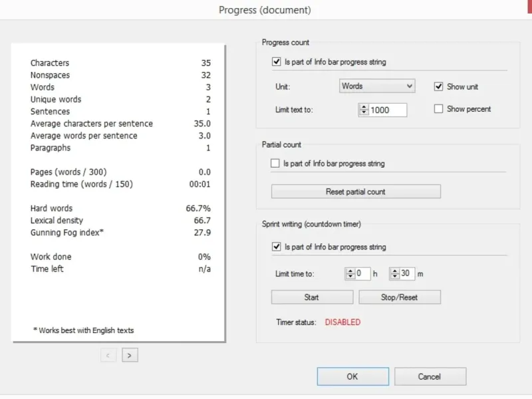Cancel the Progress dialog
This screenshot has height=399, width=532.
point(430,376)
